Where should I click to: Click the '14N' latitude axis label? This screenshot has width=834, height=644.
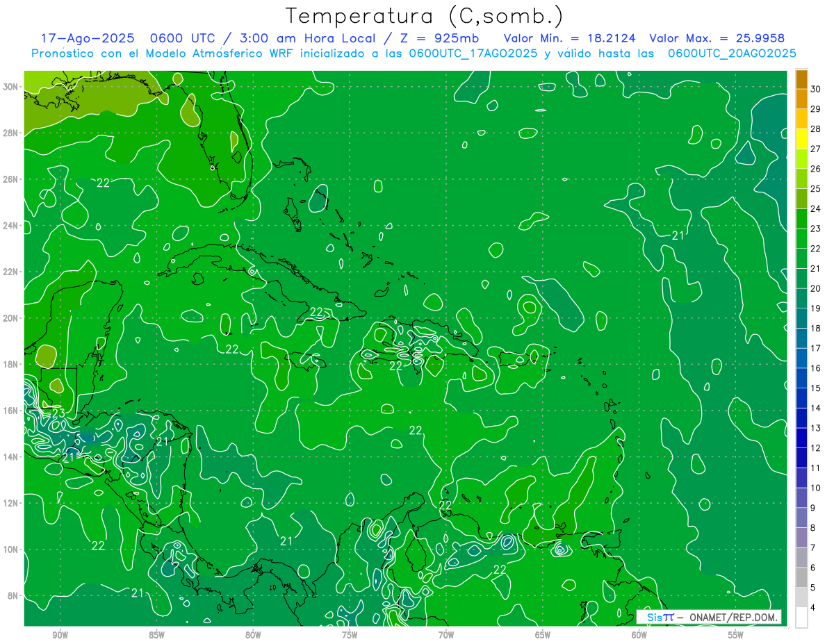pyautogui.click(x=11, y=456)
